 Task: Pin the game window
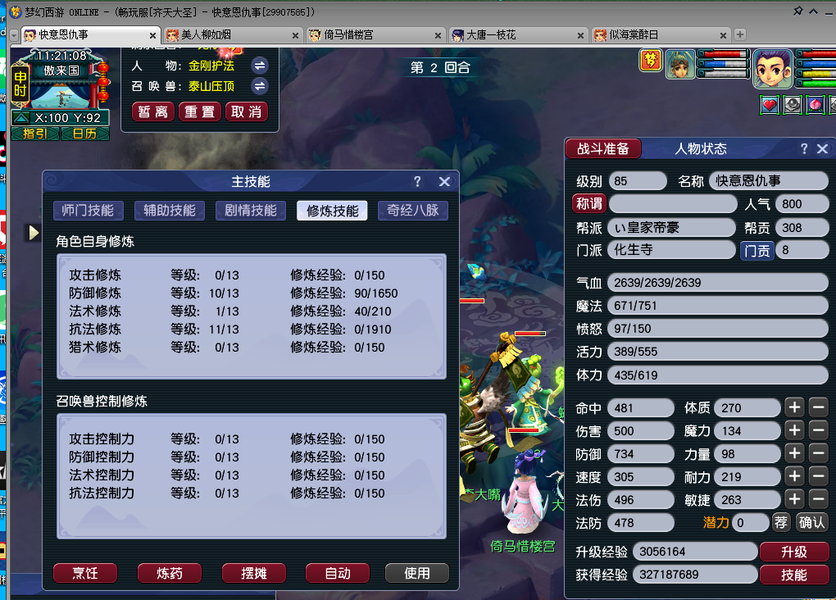798,11
